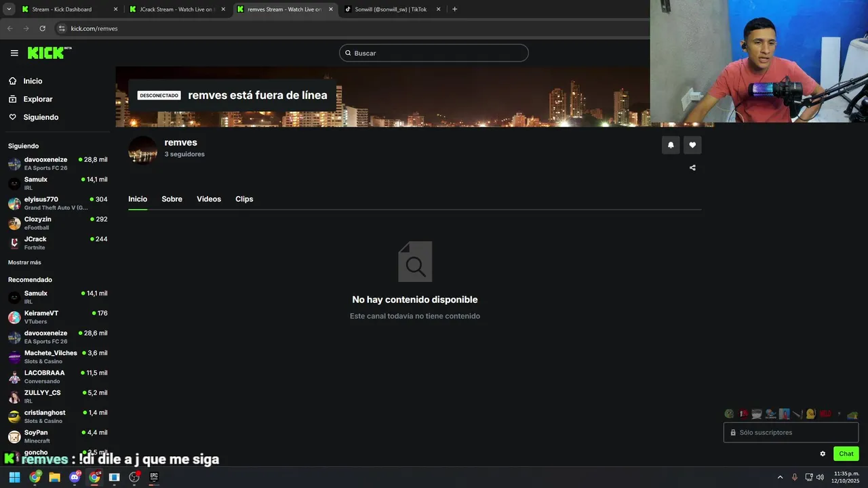Open ZULLYY_CS recommended channel

58,396
